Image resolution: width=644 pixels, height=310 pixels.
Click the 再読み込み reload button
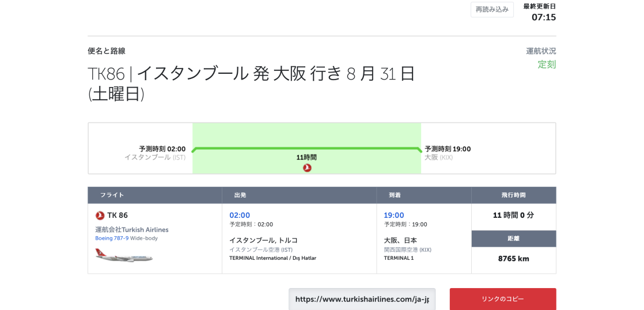pyautogui.click(x=492, y=10)
